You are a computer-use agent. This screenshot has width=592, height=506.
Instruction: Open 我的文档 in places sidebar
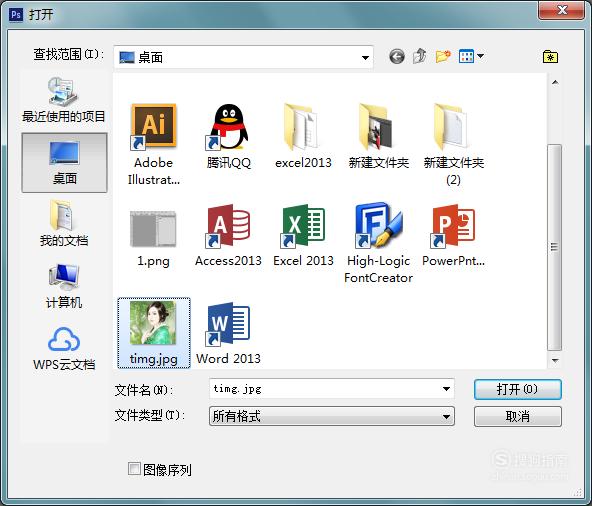64,224
